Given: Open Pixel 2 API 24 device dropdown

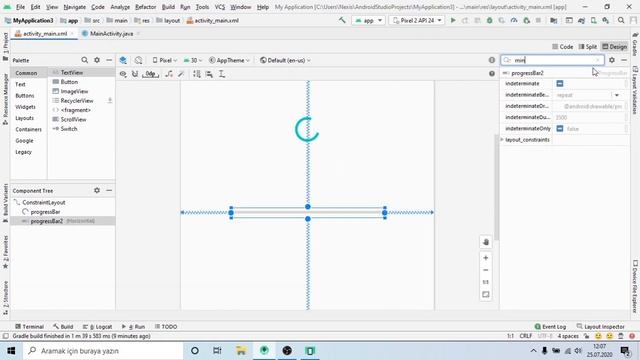Looking at the screenshot, I should pos(417,20).
